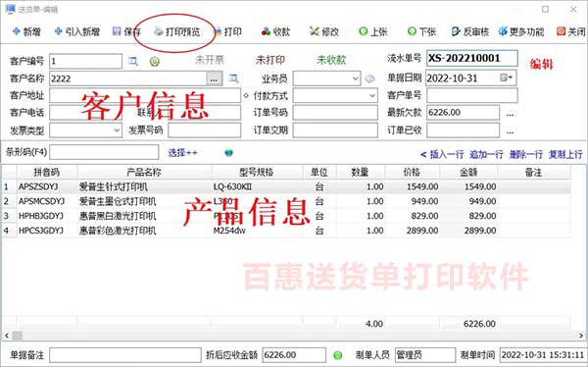Select row 爱普生针式打印机
The width and height of the screenshot is (588, 367).
286,186
